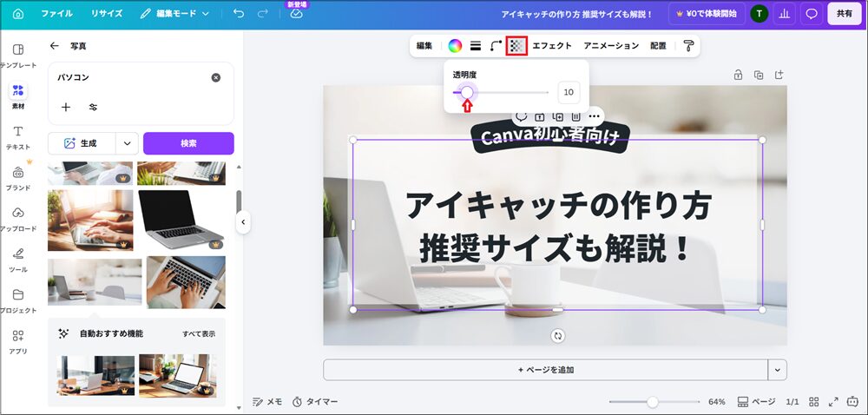
Task: Open the テンプレート sidebar tab
Action: click(x=18, y=56)
